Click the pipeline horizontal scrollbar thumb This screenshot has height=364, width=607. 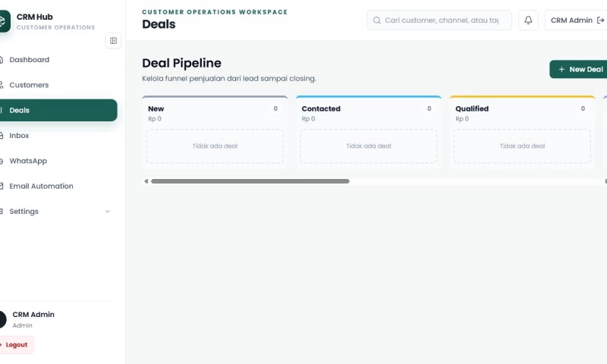pyautogui.click(x=250, y=181)
